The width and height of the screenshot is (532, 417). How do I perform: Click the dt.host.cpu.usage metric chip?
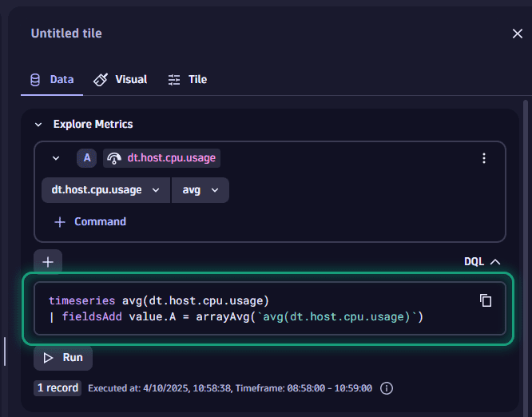(162, 158)
